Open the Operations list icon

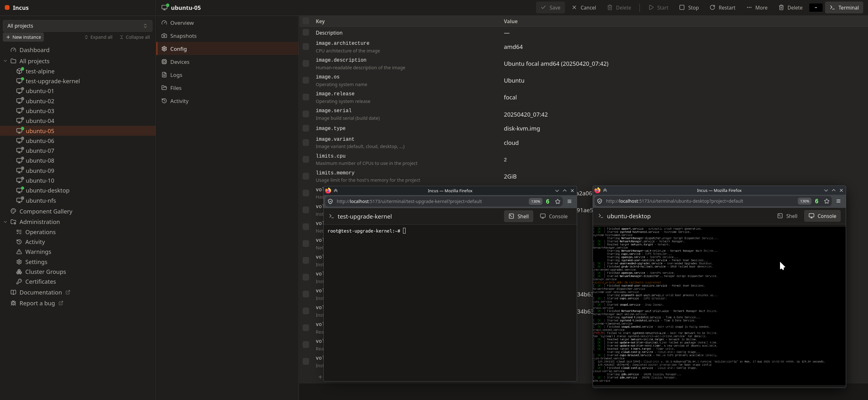[19, 232]
